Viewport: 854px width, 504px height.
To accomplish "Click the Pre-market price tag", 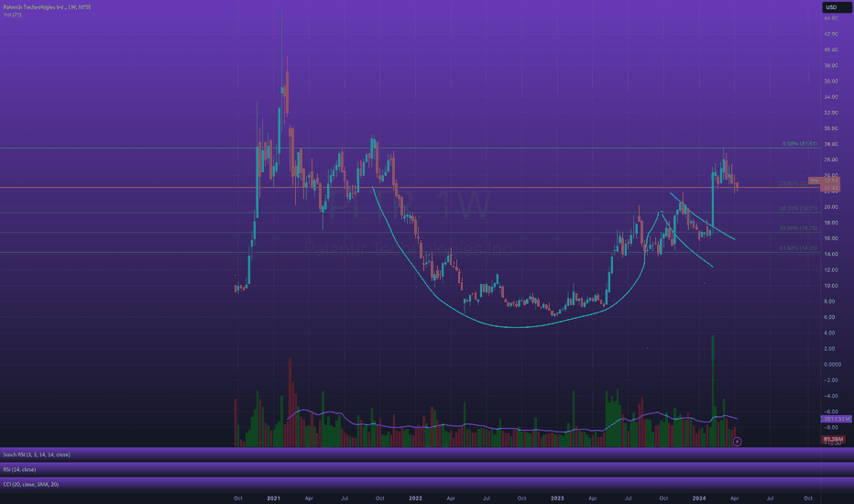I will coord(824,181).
